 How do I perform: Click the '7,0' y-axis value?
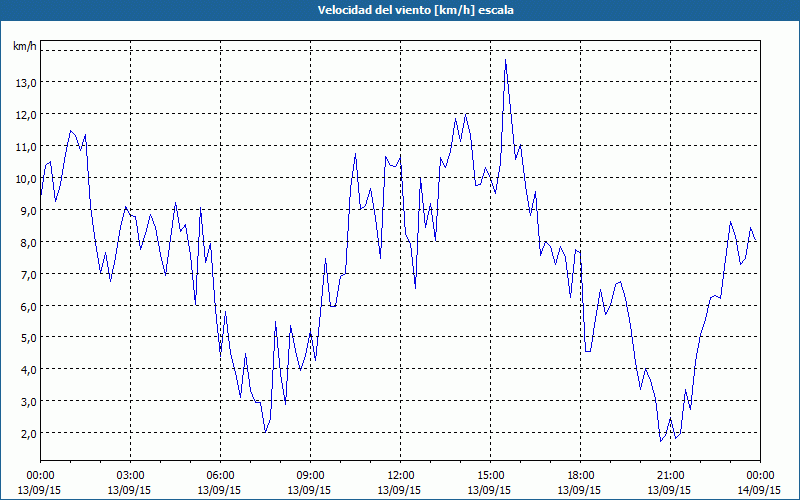[28, 274]
